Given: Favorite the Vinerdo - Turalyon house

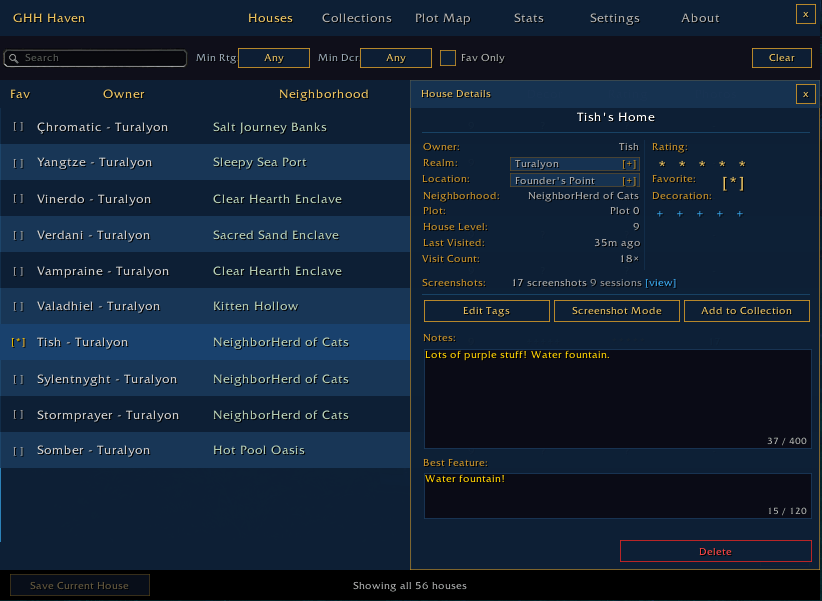Looking at the screenshot, I should point(18,199).
